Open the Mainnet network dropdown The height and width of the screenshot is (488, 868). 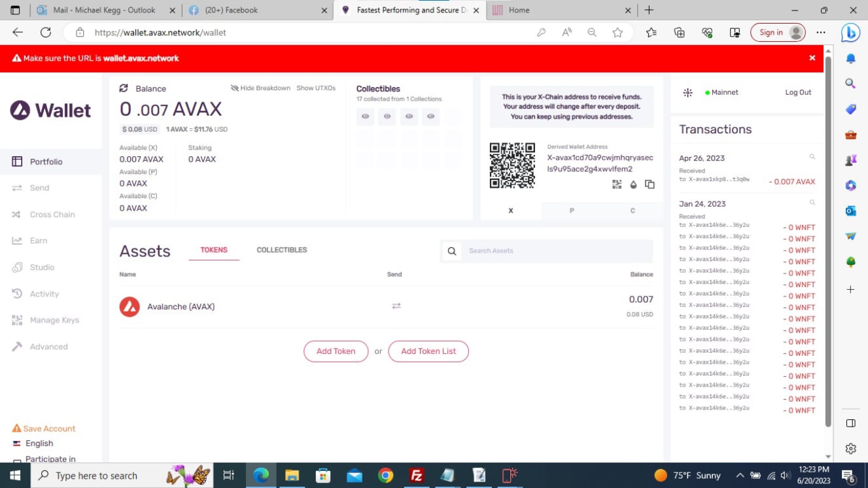pyautogui.click(x=722, y=93)
